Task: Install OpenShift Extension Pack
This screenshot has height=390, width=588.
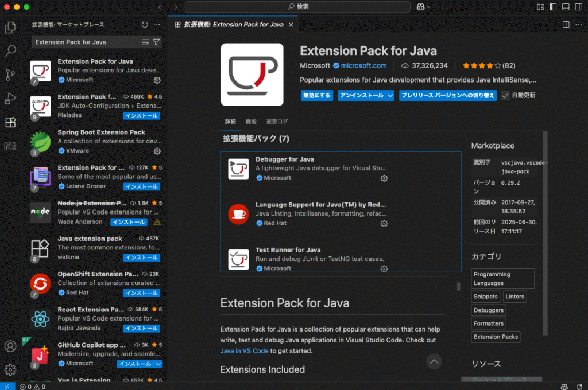Action: click(142, 293)
